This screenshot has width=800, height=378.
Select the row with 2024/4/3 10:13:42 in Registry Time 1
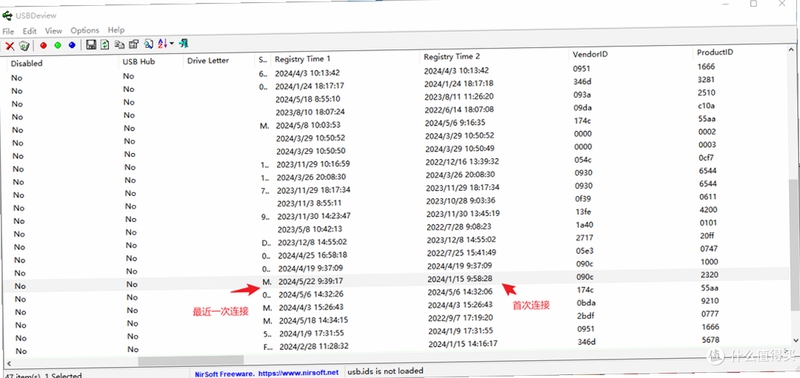click(x=307, y=73)
